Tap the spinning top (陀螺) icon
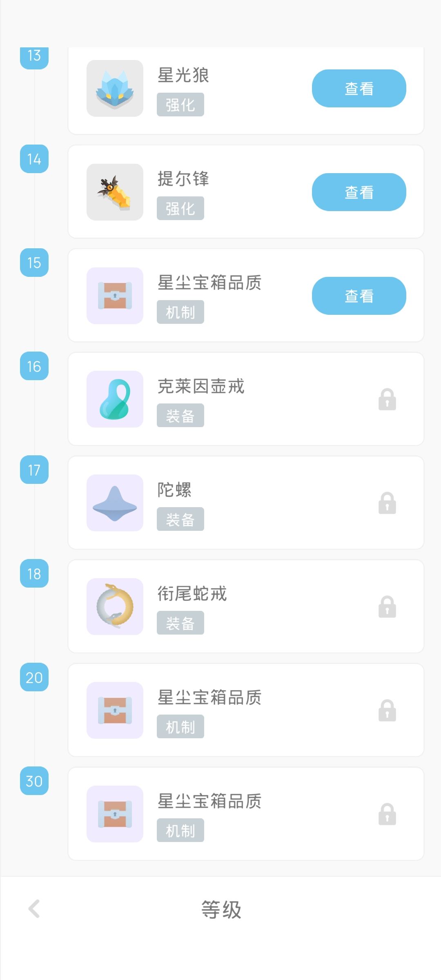The image size is (441, 980). [115, 503]
